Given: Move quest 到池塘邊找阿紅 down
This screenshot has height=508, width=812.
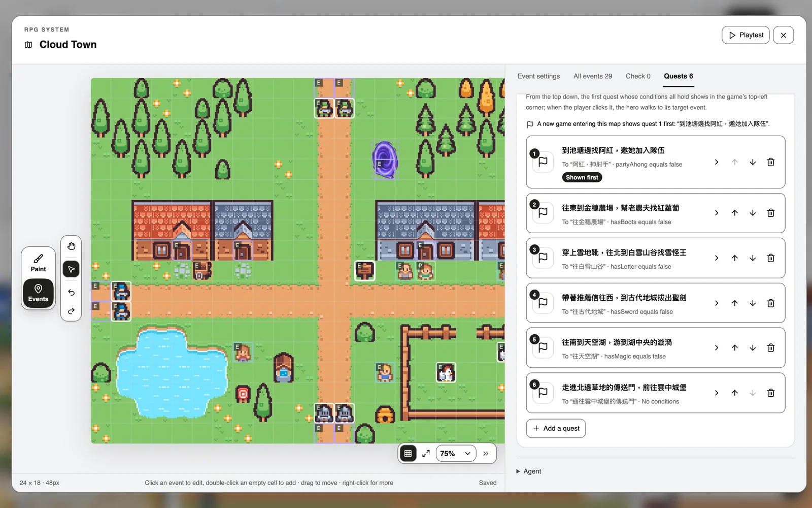Looking at the screenshot, I should 753,162.
